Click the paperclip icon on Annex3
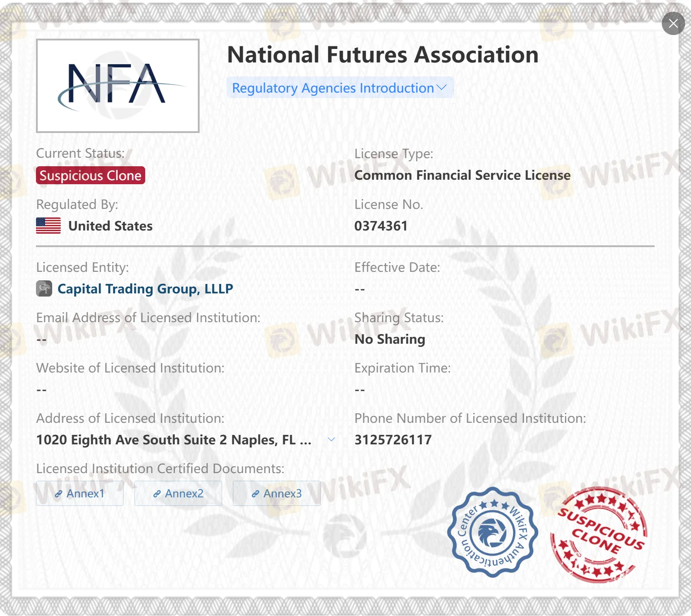 click(255, 493)
